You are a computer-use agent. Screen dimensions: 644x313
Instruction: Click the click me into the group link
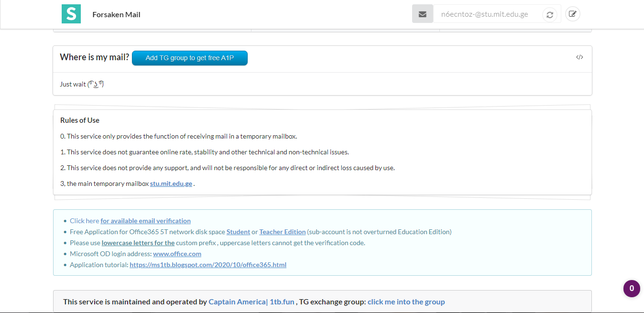pyautogui.click(x=406, y=302)
